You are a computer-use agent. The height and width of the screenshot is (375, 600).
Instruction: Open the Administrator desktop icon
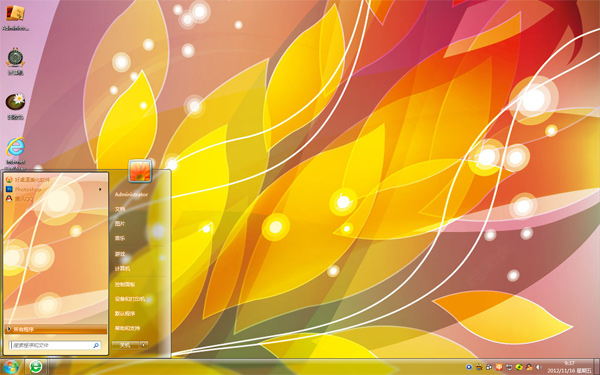(15, 17)
